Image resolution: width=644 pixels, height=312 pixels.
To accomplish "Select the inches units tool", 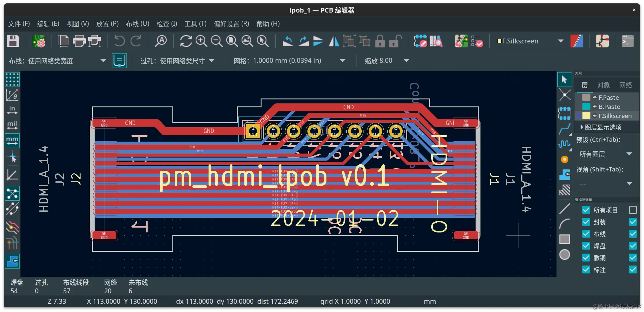I will [12, 110].
